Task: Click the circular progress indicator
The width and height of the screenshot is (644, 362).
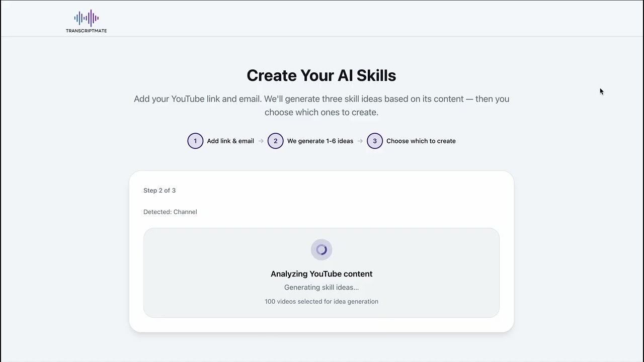Action: 321,249
